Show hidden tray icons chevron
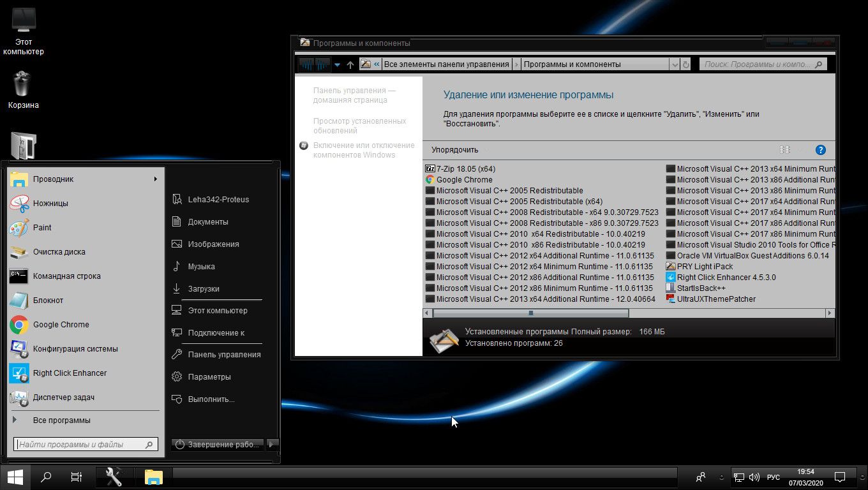The image size is (868, 490). [722, 477]
